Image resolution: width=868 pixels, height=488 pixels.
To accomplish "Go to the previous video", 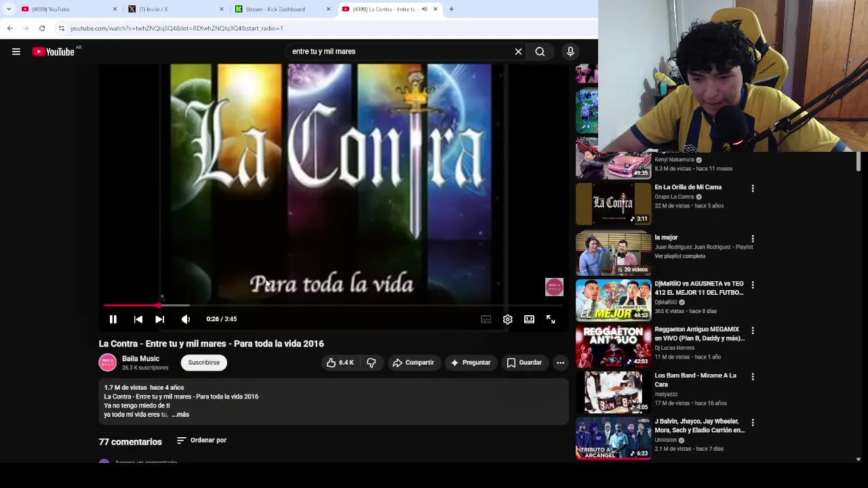I will [x=138, y=319].
